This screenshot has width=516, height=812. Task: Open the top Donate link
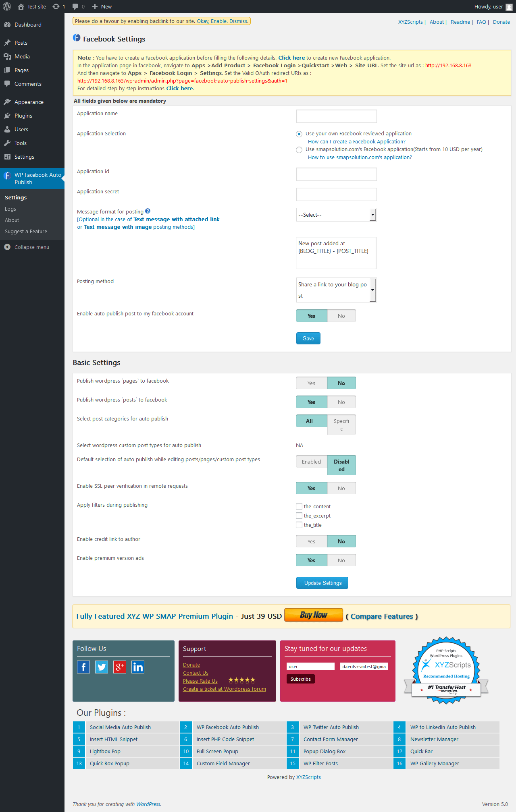(501, 22)
